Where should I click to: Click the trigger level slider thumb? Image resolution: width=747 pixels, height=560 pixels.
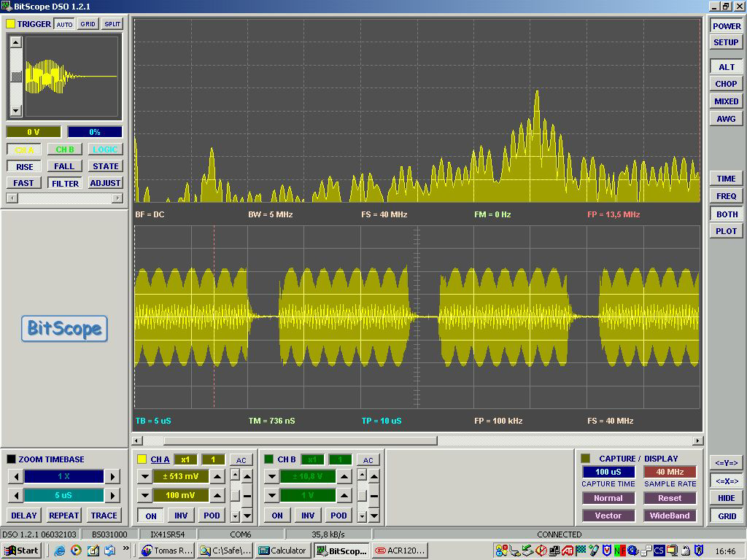[16, 77]
